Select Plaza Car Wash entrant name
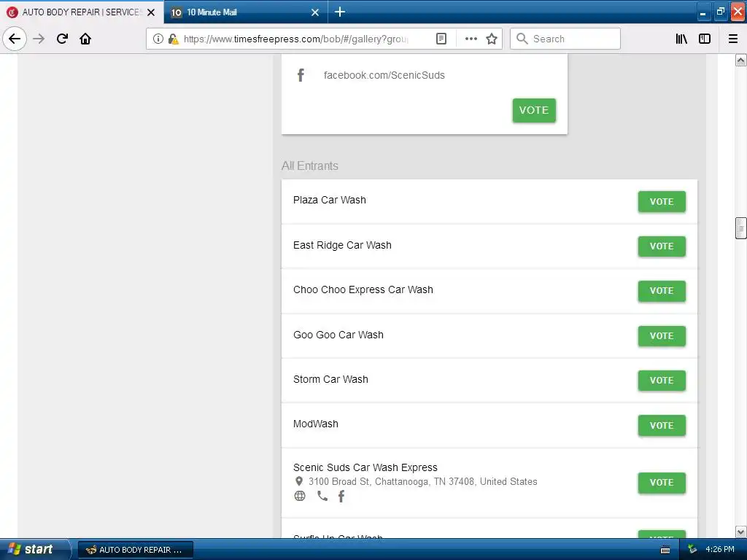This screenshot has width=747, height=560. pyautogui.click(x=329, y=200)
